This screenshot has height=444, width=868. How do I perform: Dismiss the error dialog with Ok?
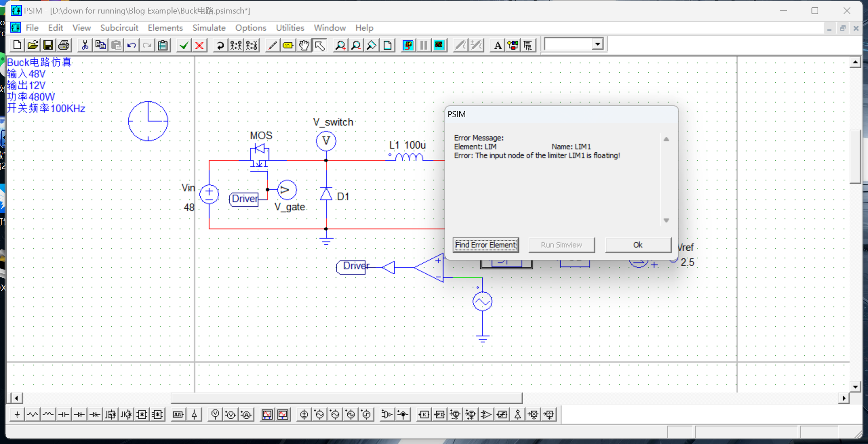click(x=638, y=245)
